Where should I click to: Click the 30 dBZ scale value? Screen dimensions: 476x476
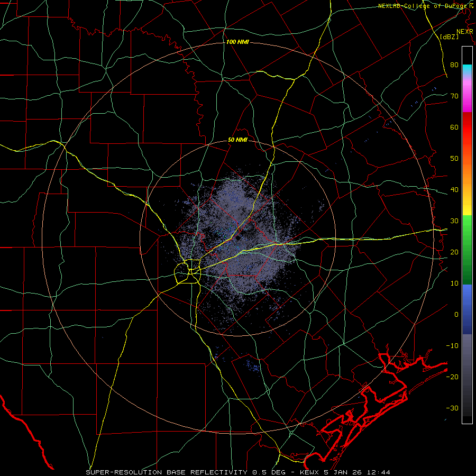[x=454, y=221]
